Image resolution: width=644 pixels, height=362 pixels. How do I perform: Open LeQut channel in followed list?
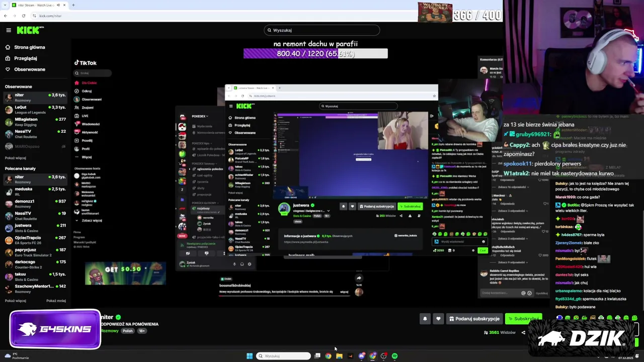(35, 109)
